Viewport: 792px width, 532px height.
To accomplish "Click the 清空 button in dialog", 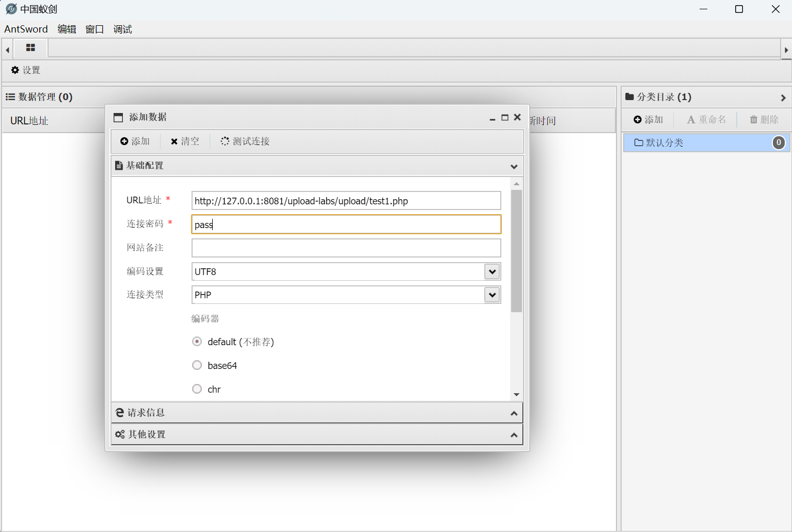I will (185, 141).
